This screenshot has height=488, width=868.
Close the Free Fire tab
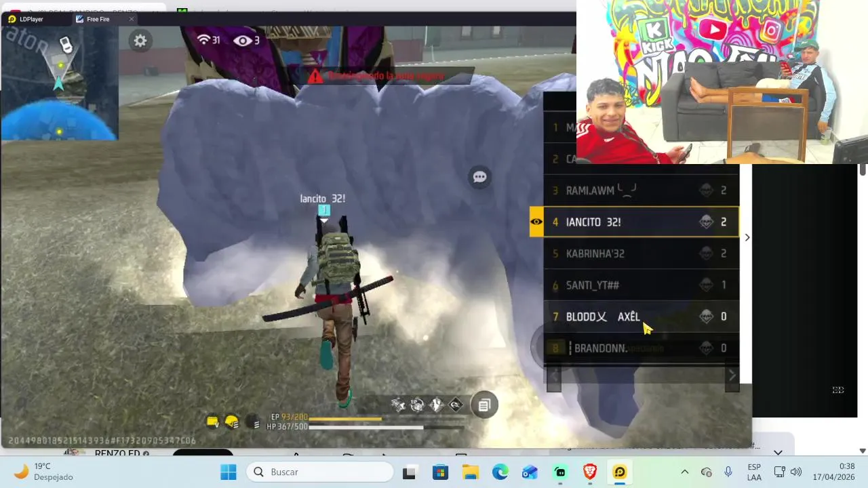tap(132, 19)
